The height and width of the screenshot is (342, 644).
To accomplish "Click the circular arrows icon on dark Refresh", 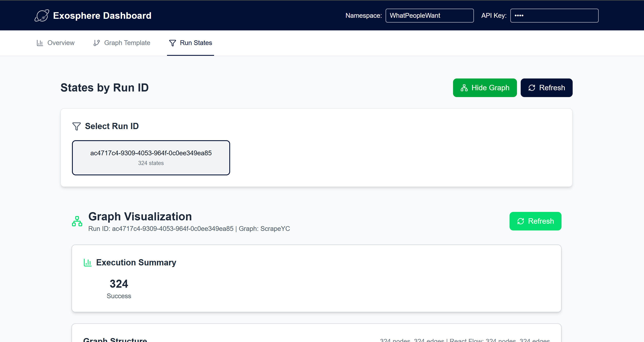I will coord(532,88).
